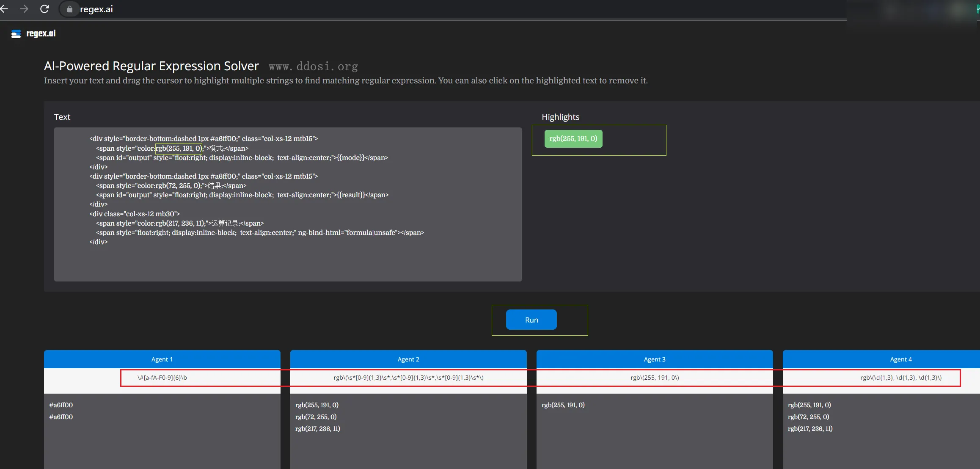
Task: Click the regex.ai logo icon
Action: (x=16, y=34)
